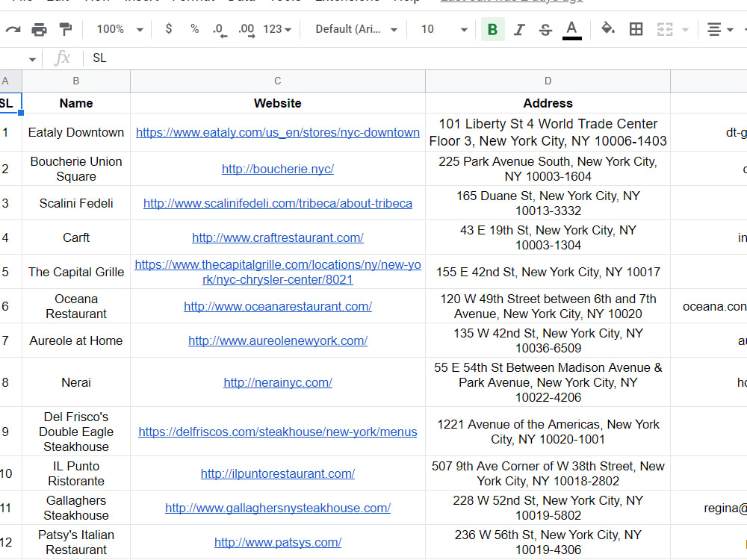Select the Address header cell
Viewport: 747px width, 560px height.
pyautogui.click(x=548, y=103)
